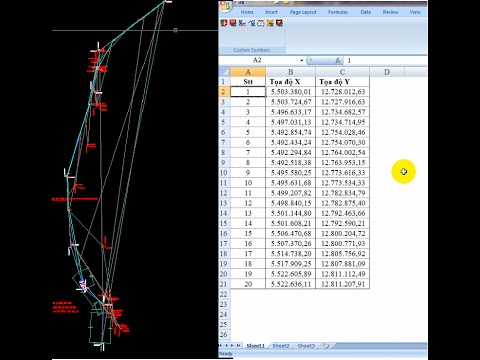
Task: Select row 21 header
Action: click(224, 284)
